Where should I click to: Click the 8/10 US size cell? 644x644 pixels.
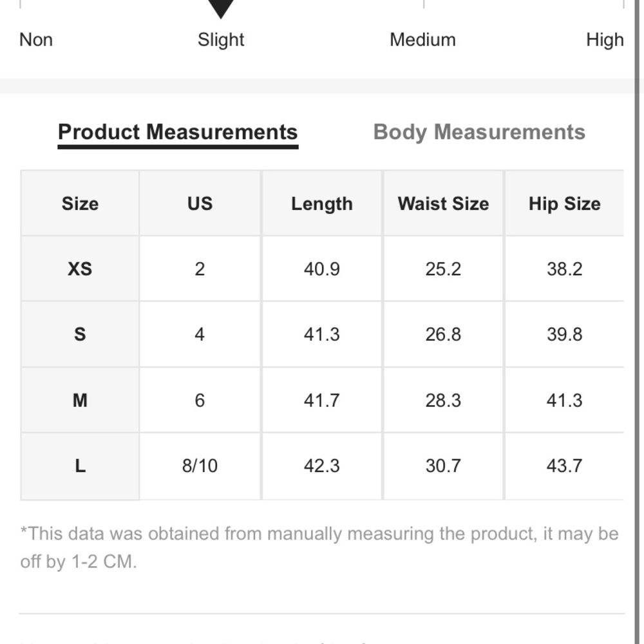tap(200, 466)
